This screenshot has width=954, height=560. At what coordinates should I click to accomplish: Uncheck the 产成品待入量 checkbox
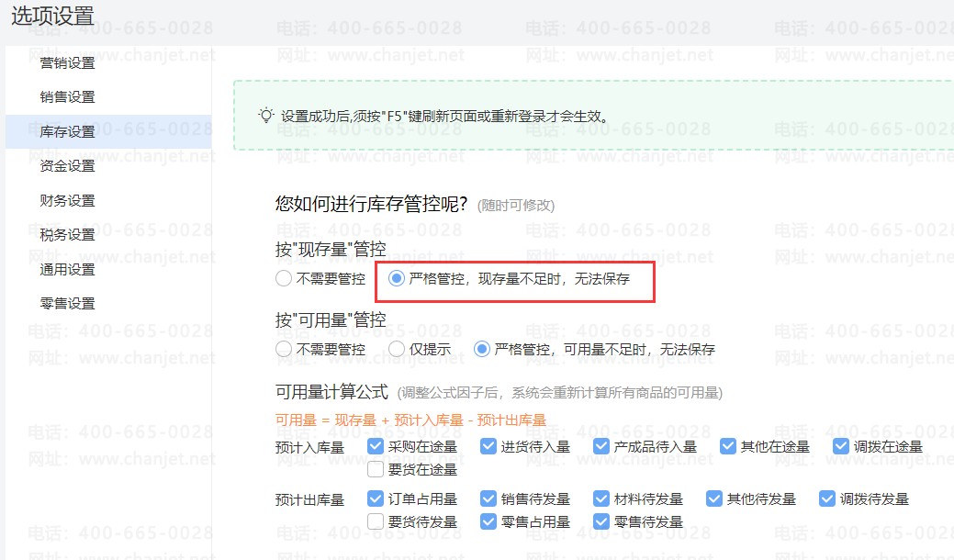click(601, 446)
